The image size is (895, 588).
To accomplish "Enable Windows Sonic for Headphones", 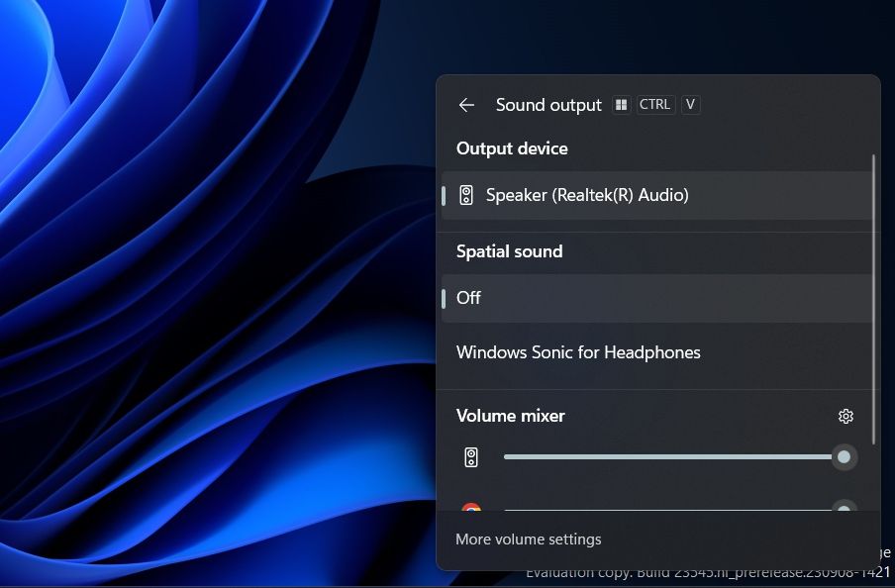I will point(578,352).
